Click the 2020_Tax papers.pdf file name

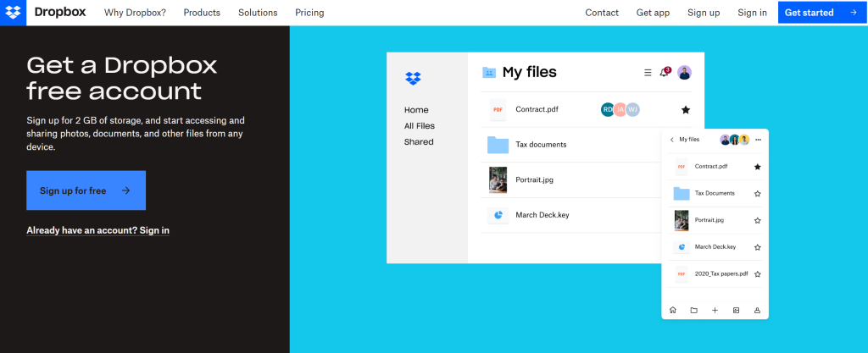(x=721, y=274)
